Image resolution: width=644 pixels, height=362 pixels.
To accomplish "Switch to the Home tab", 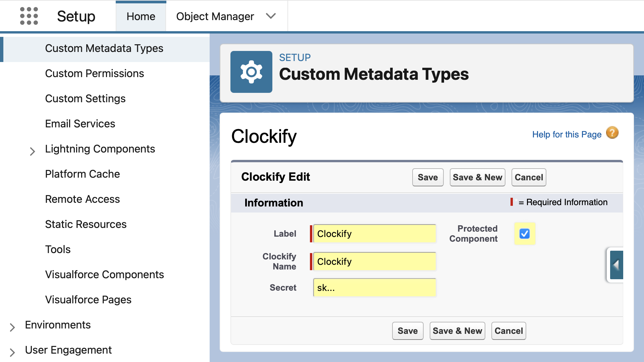I will (x=141, y=16).
